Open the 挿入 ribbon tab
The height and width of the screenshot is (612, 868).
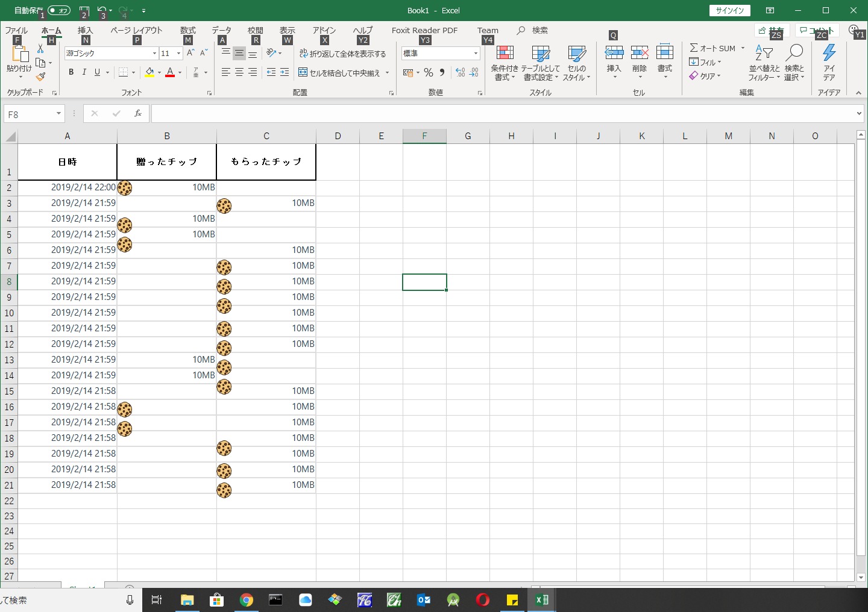[85, 30]
